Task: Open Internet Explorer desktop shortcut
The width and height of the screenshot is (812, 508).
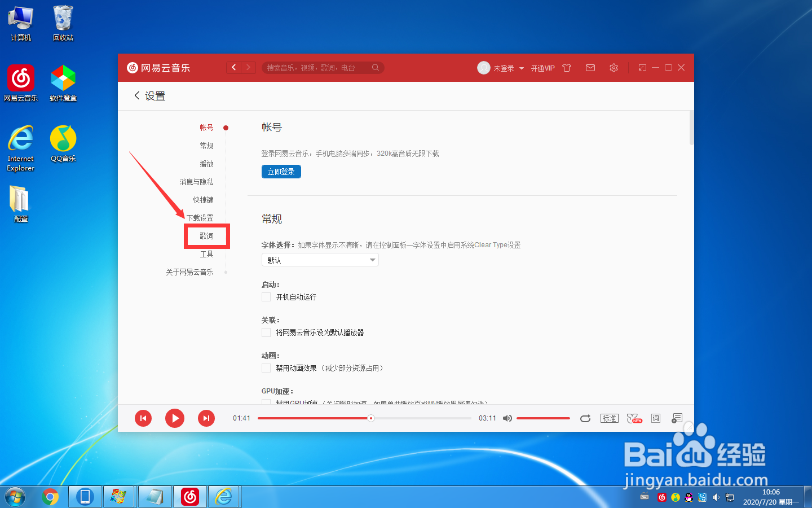Action: click(21, 148)
